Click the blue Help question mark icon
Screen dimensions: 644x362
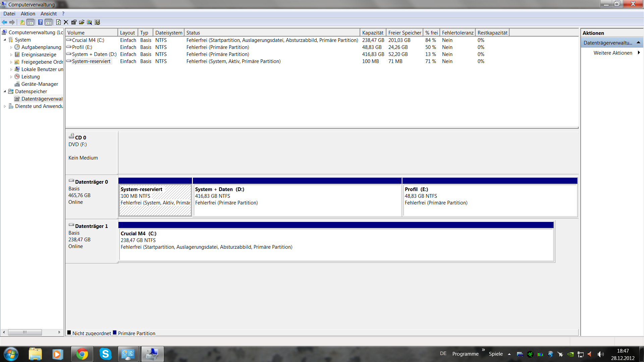coord(40,22)
